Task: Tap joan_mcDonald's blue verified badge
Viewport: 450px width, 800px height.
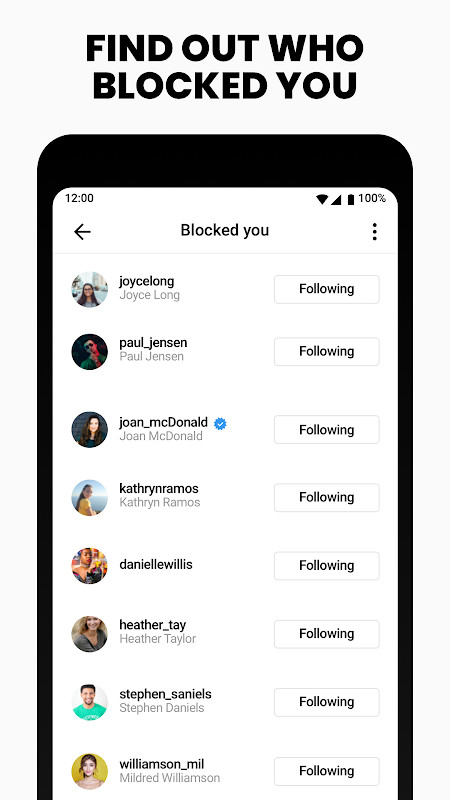Action: (x=220, y=423)
